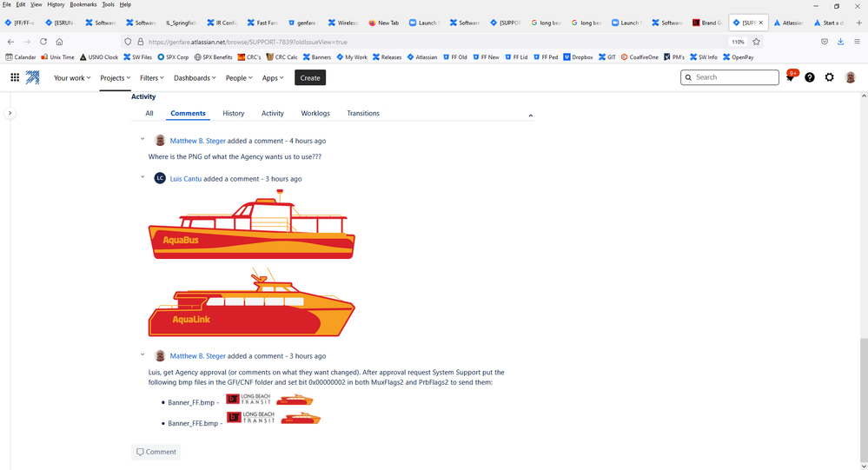Open the browser Tools menu
This screenshot has width=868, height=470.
click(x=108, y=4)
